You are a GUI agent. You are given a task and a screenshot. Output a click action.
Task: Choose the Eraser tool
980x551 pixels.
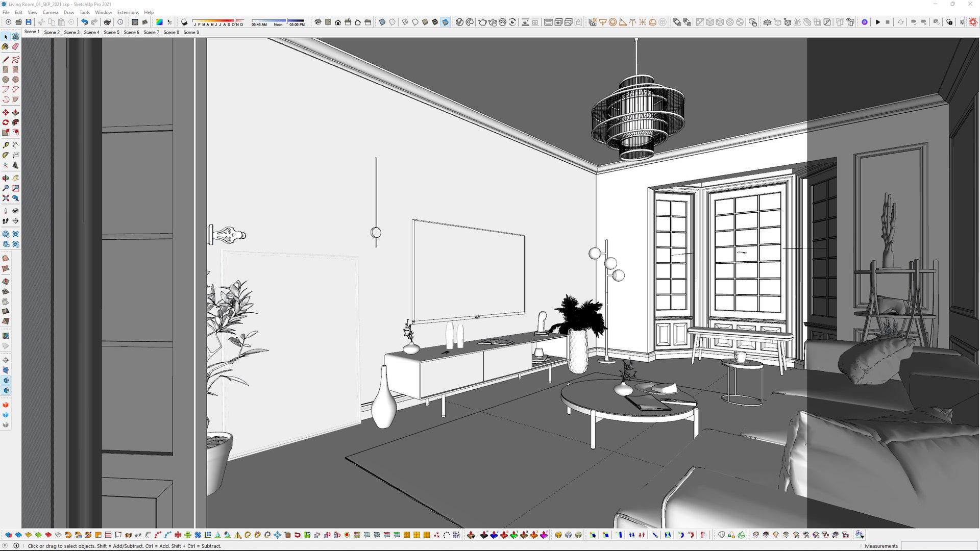[15, 46]
